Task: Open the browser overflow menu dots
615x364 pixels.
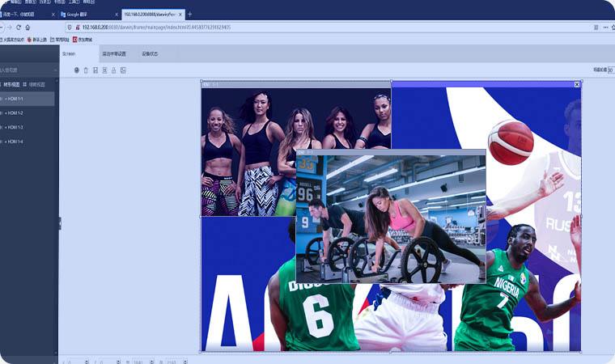Action: 605,28
